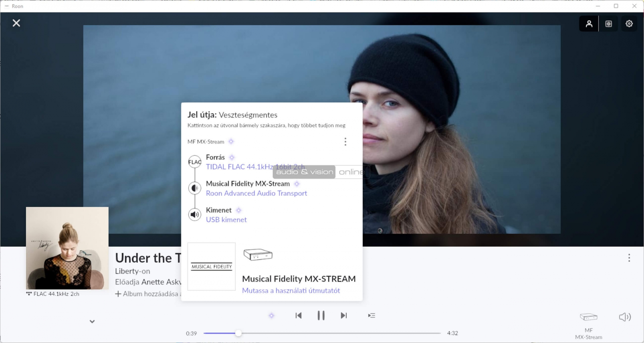Click the elapsed time 0:39 label
Image resolution: width=644 pixels, height=343 pixels.
pos(191,334)
